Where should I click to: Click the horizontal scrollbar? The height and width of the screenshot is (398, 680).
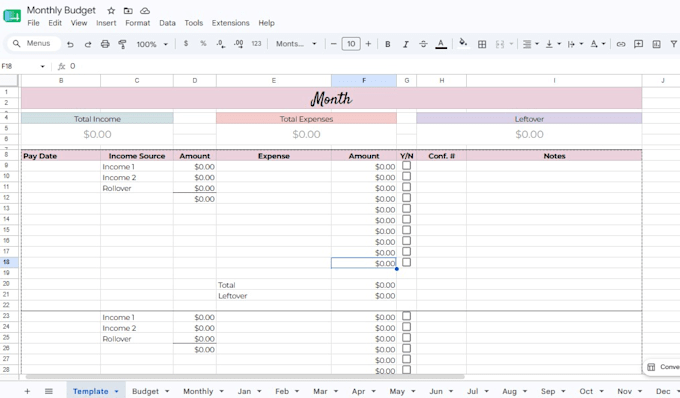coord(245,377)
